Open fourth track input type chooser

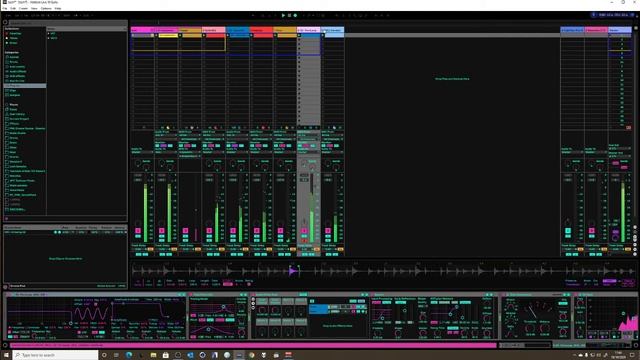tap(213, 135)
